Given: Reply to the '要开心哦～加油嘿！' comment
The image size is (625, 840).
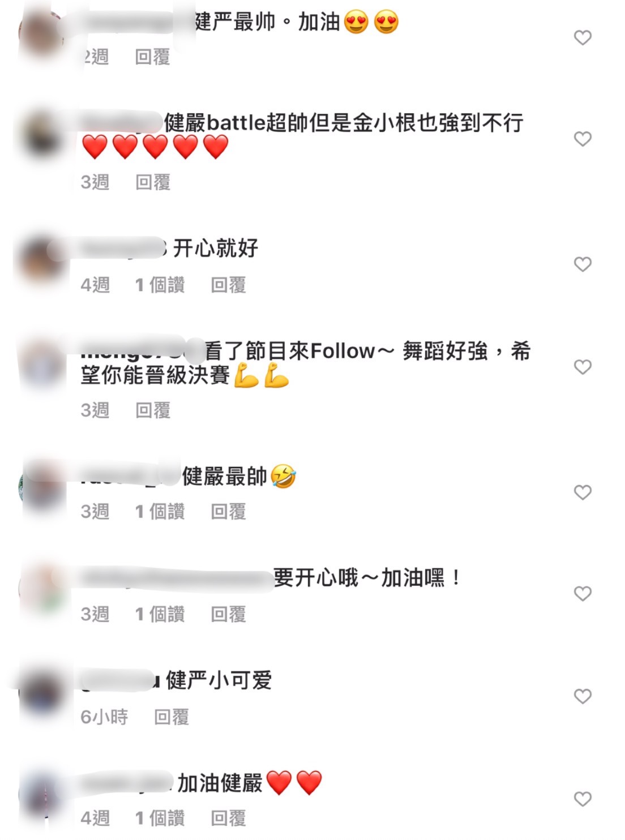Looking at the screenshot, I should [x=228, y=614].
